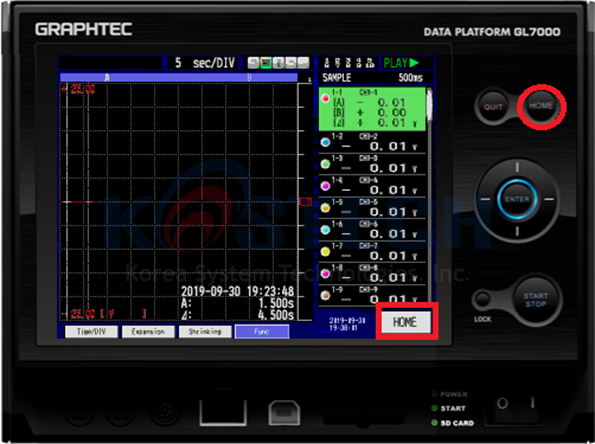
Task: Select the highlighted 1-1 CH-1 channel row
Action: (x=372, y=109)
